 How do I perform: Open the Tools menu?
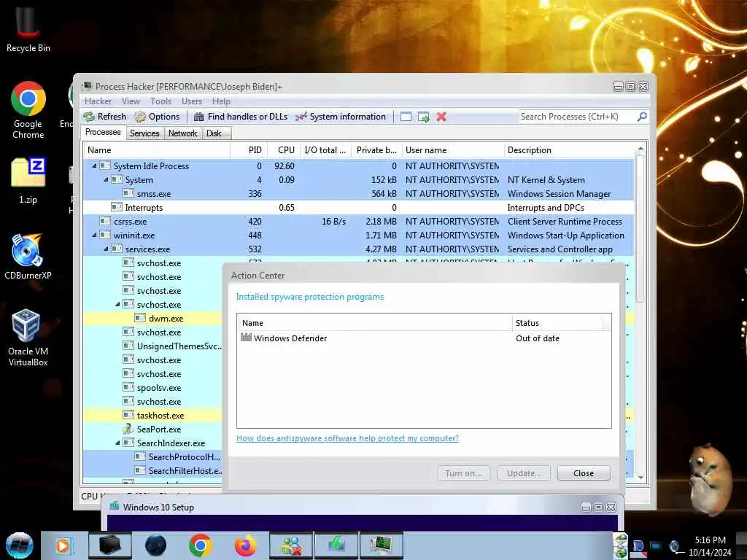pos(161,101)
